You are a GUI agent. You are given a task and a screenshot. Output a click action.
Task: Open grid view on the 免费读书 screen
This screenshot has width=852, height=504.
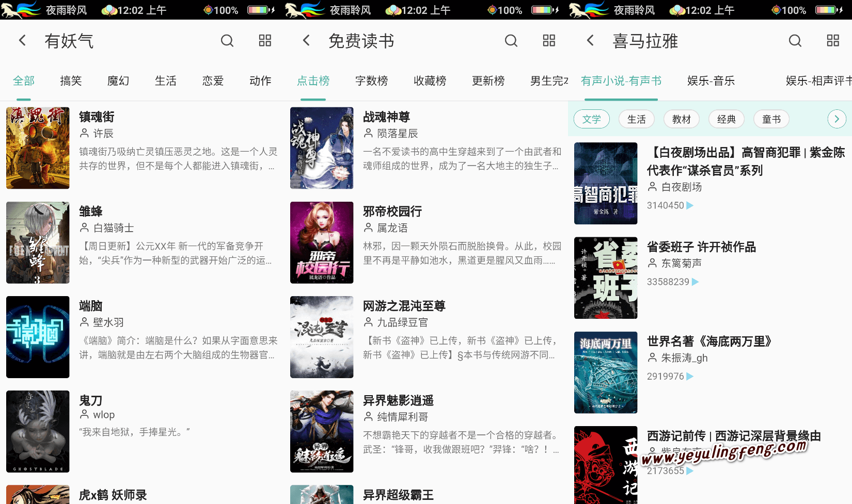click(x=549, y=40)
